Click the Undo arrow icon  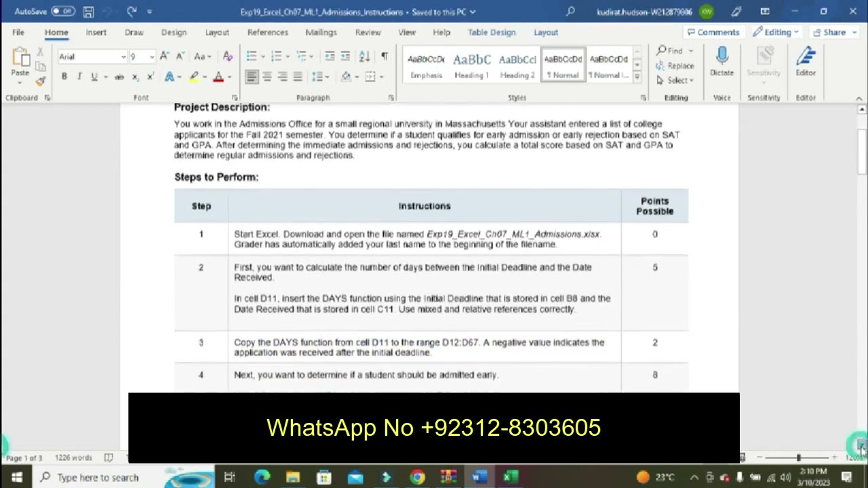pos(108,12)
